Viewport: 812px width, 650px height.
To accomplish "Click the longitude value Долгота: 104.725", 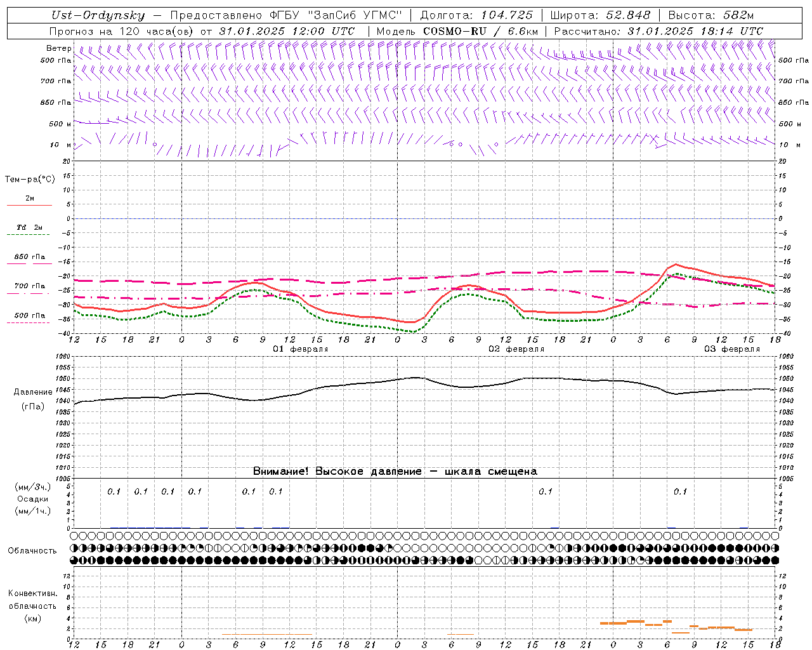I will (x=476, y=15).
